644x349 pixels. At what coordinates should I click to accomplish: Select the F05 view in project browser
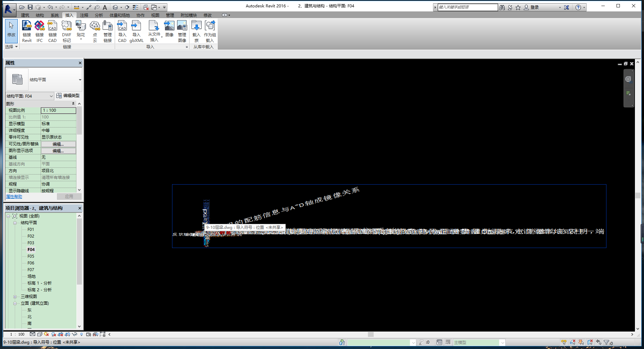(31, 256)
